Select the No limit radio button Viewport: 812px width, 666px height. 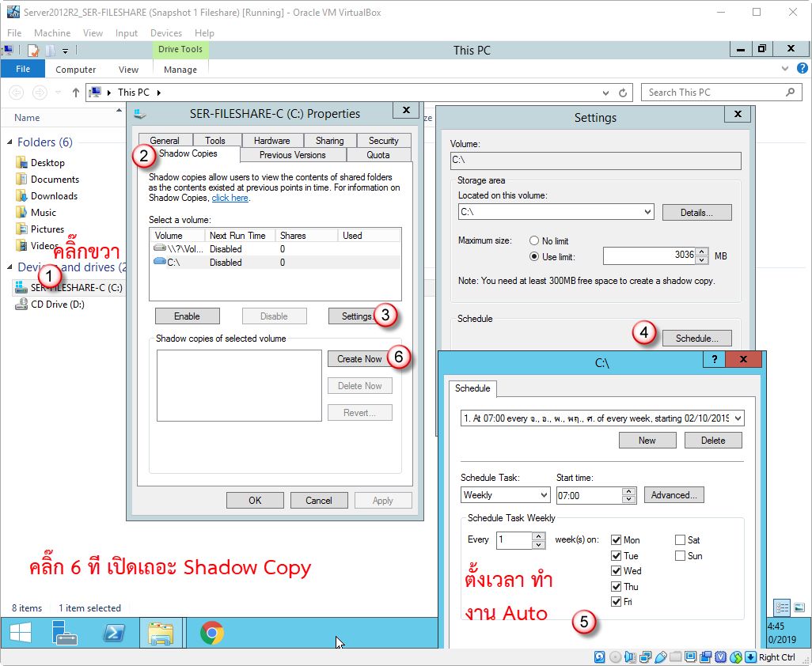[535, 240]
